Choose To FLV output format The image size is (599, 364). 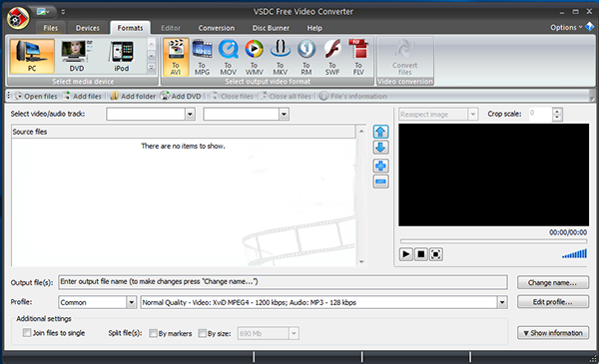pyautogui.click(x=358, y=57)
